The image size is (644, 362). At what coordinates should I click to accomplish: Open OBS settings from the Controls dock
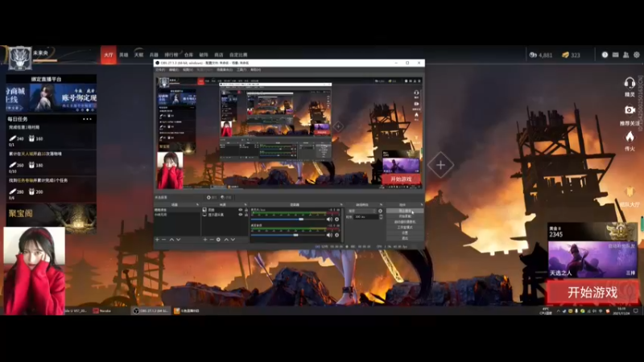[x=405, y=232]
